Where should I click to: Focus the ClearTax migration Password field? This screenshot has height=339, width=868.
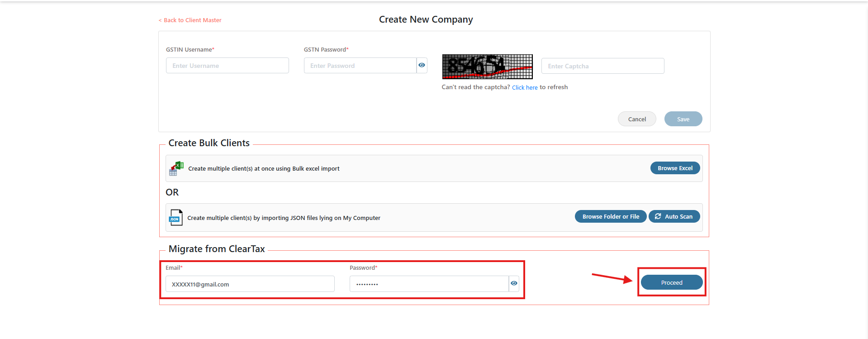tap(429, 284)
